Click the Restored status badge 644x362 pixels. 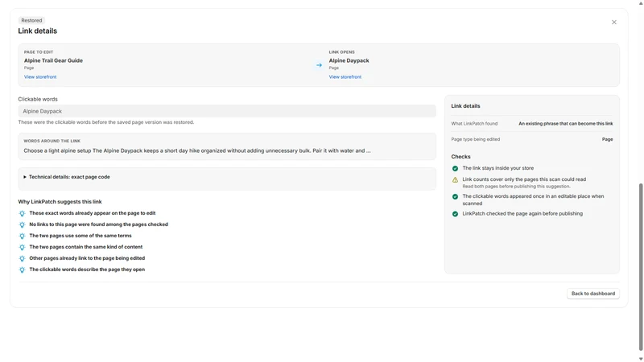pos(31,21)
